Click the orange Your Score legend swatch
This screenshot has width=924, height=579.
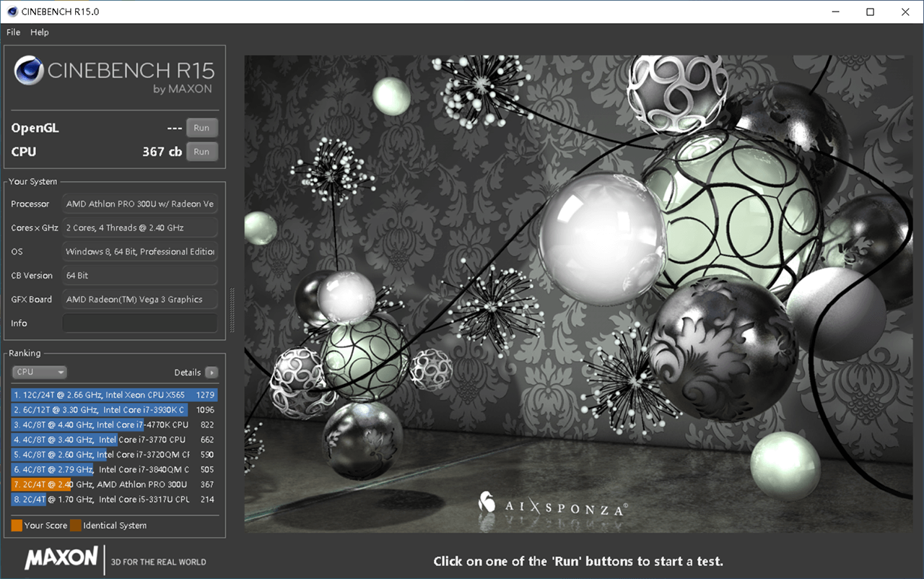pyautogui.click(x=17, y=526)
